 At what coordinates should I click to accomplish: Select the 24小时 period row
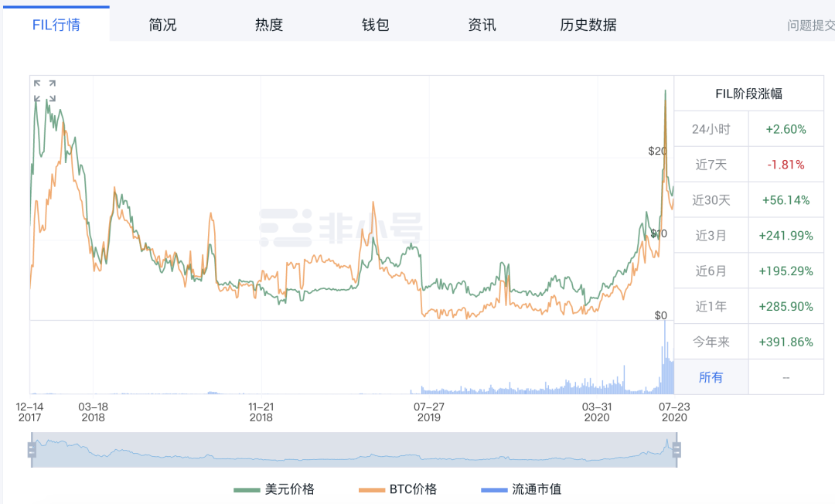point(711,129)
